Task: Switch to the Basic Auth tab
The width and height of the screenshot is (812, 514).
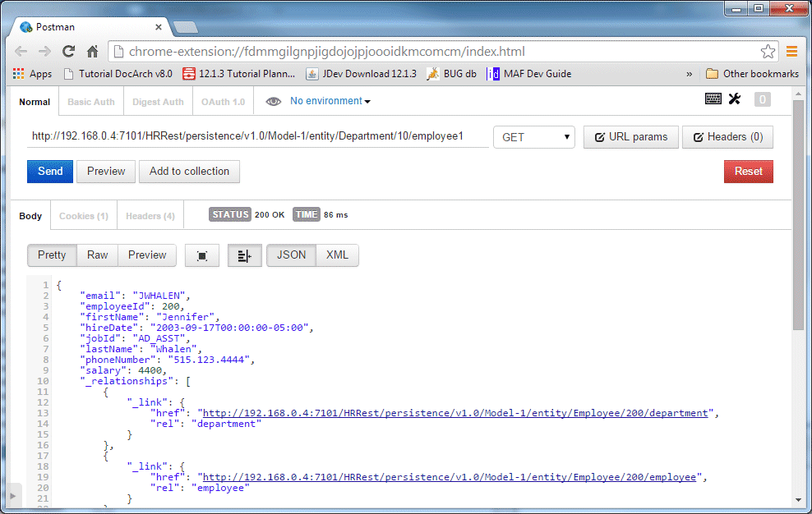Action: (x=91, y=102)
